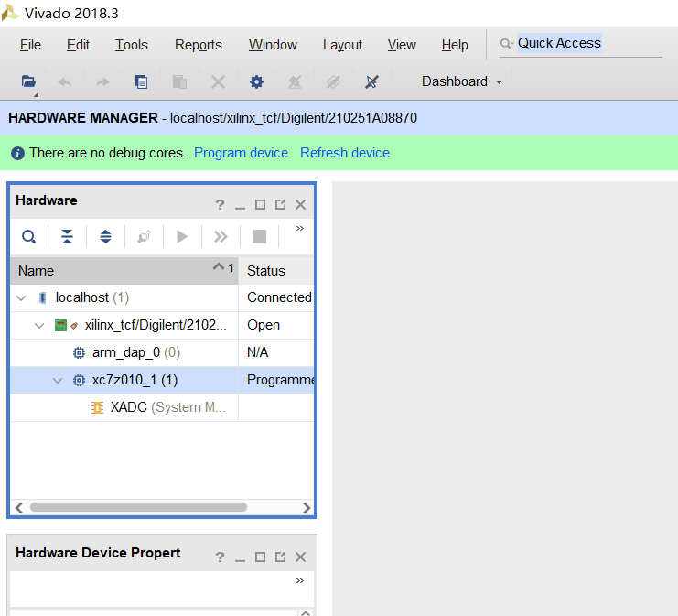Click the Run Trigger Immediate double-arrow icon
This screenshot has width=678, height=616.
[221, 237]
